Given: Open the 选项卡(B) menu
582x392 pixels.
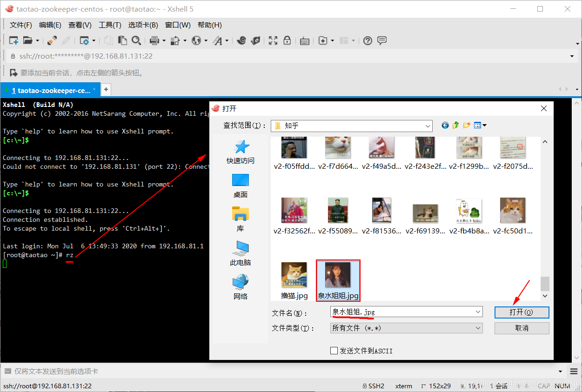Looking at the screenshot, I should [143, 25].
